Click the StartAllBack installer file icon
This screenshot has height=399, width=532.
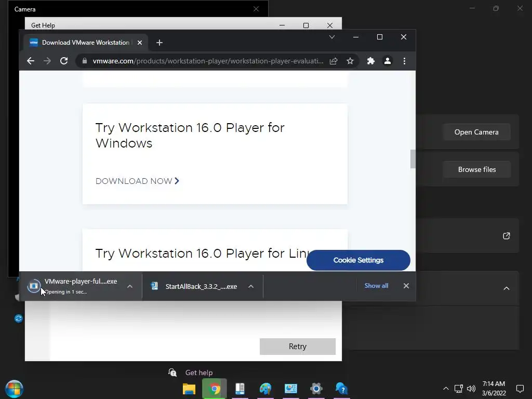(155, 286)
